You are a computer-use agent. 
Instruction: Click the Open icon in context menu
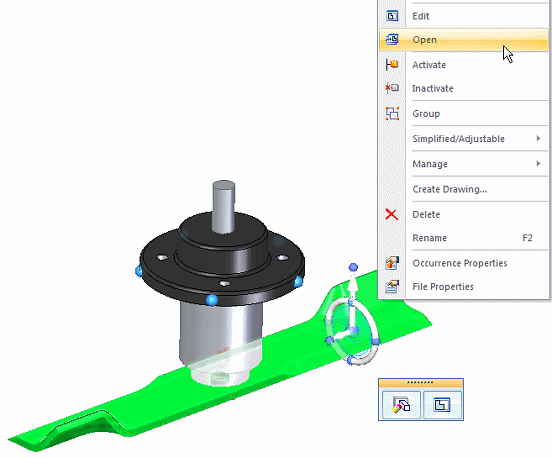[x=392, y=40]
